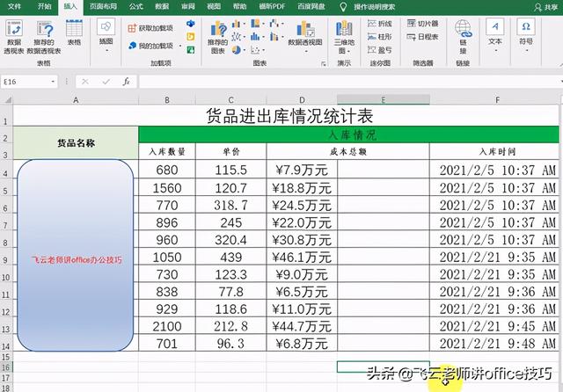This screenshot has height=392, width=563.
Task: Insert a Link (链接)
Action: (x=463, y=37)
